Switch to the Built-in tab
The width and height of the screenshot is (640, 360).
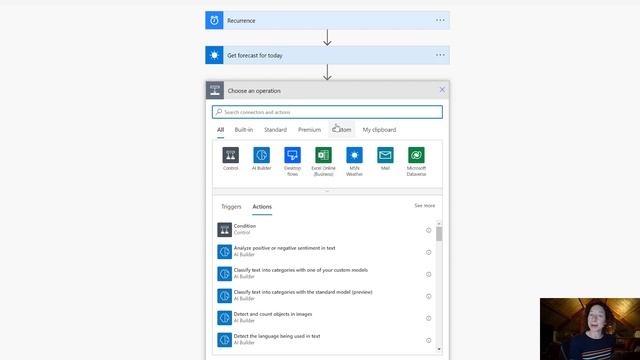pyautogui.click(x=244, y=130)
